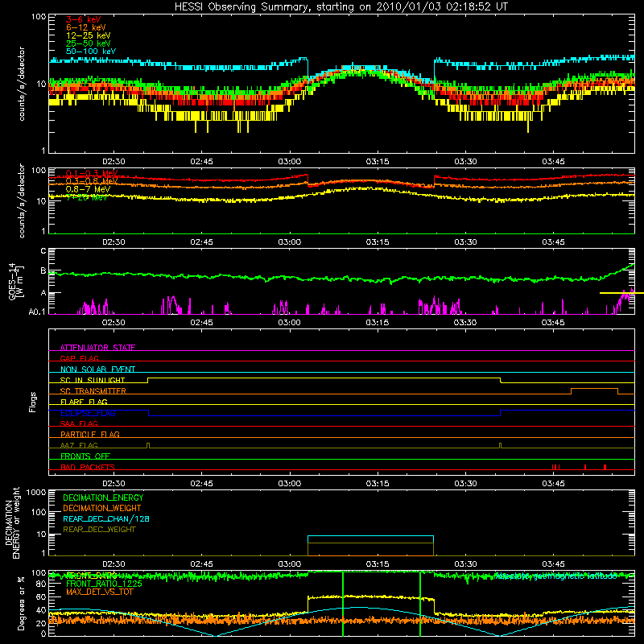
Task: Click the 0.3-0.8 MeV legend label
Action: (x=92, y=181)
